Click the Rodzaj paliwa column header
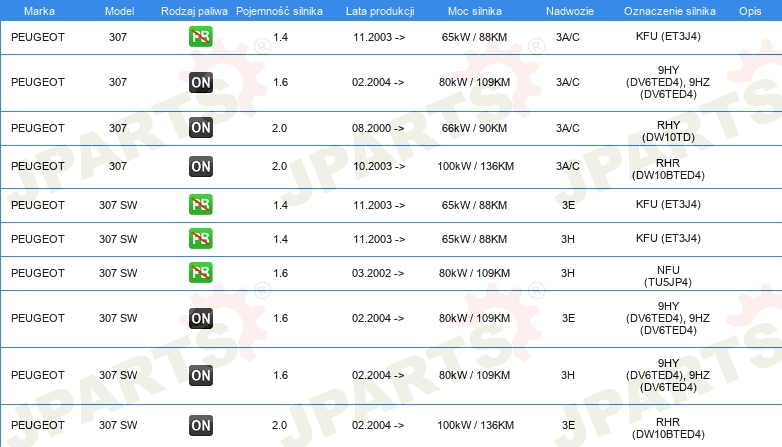 point(194,11)
